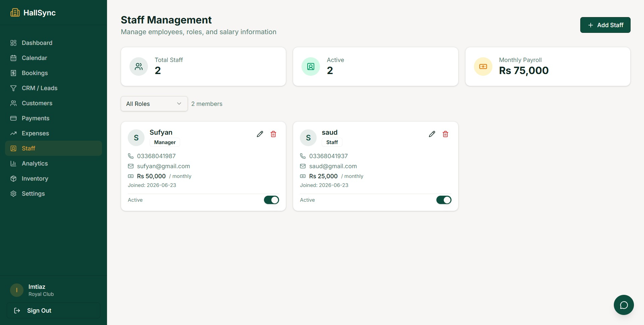Click the sufyan@gmail.com email text

click(x=163, y=166)
